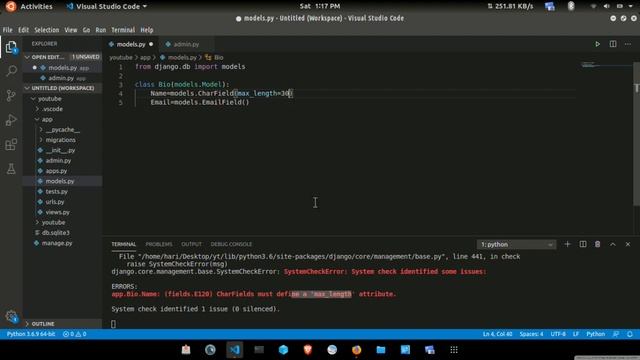Click Ln 4, Col 40 cursor position
640x360 pixels.
click(x=497, y=334)
